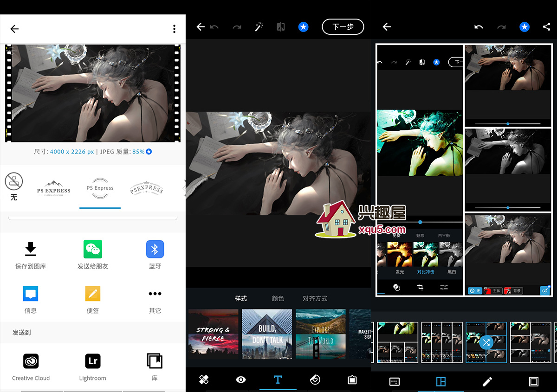557x392 pixels.
Task: Choose the PS EXPRESS mountain watermark
Action: coord(54,188)
